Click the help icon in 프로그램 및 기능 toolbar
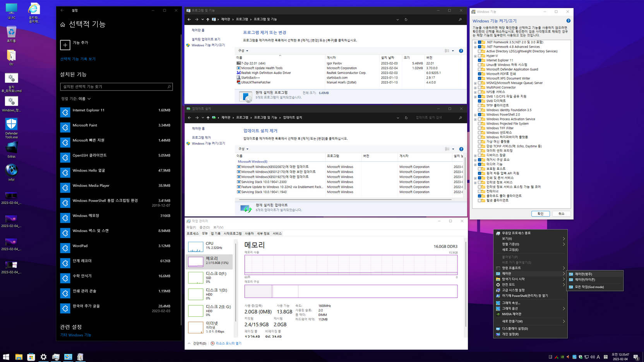Viewport: 644px width, 362px height. [x=461, y=51]
